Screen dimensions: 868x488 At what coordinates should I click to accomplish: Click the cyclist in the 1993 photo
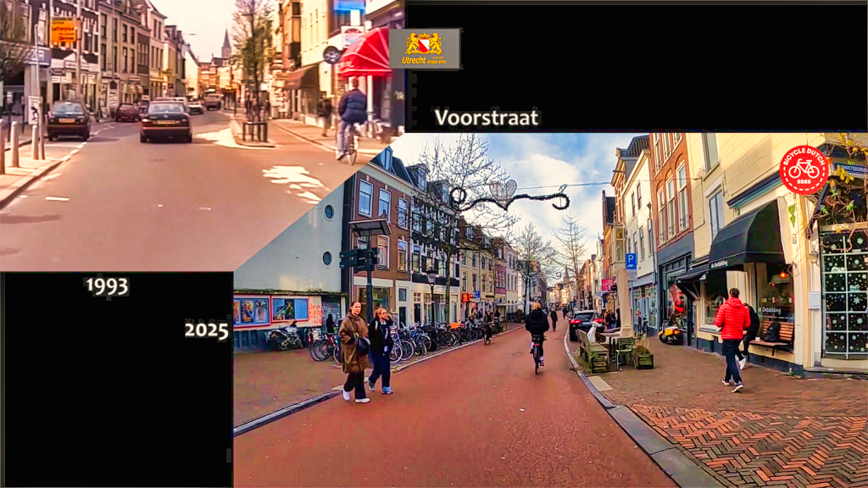click(351, 119)
